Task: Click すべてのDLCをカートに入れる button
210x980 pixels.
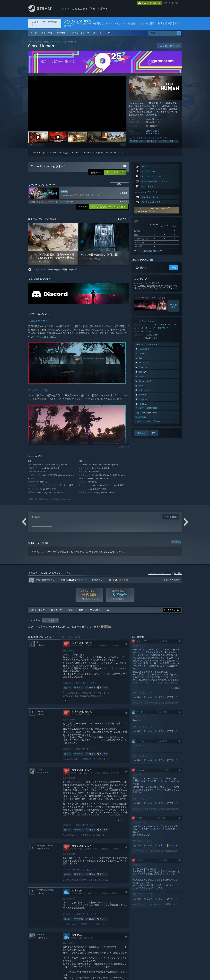Action: pos(109,207)
